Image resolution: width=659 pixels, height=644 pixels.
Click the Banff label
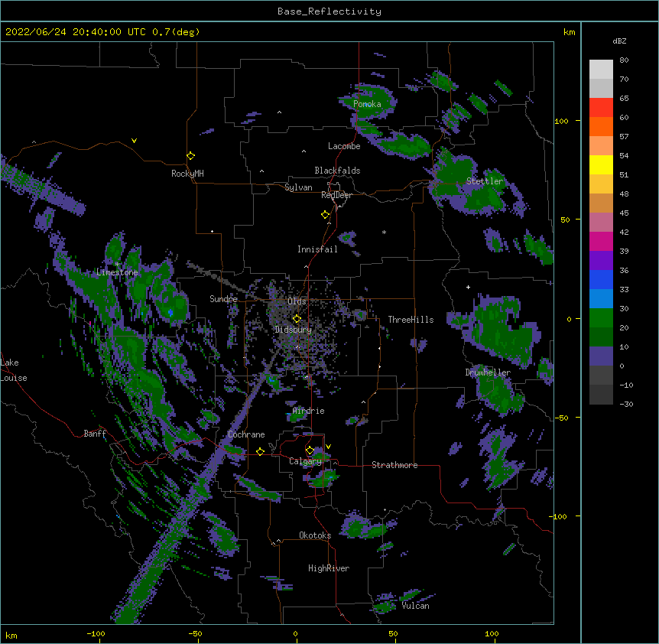(95, 434)
